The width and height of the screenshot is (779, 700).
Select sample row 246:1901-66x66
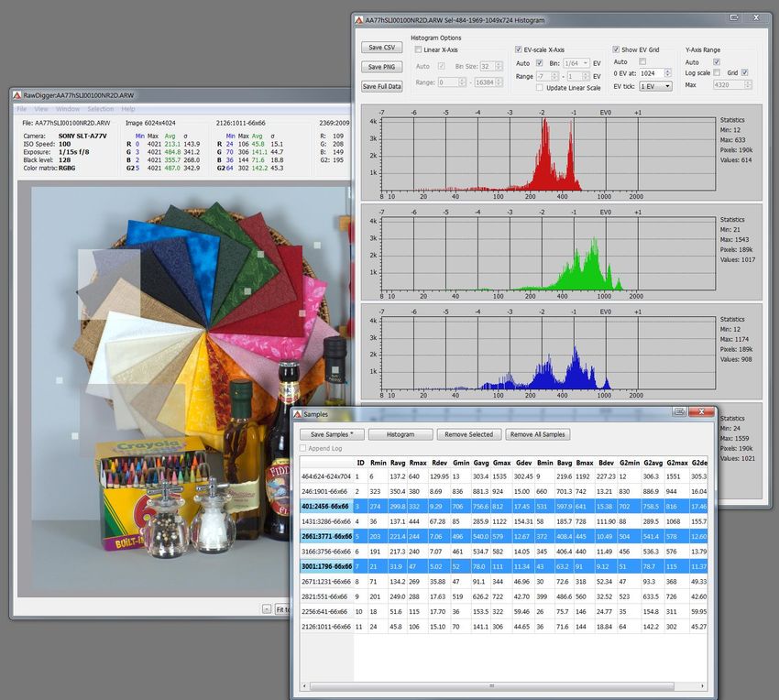pyautogui.click(x=504, y=491)
